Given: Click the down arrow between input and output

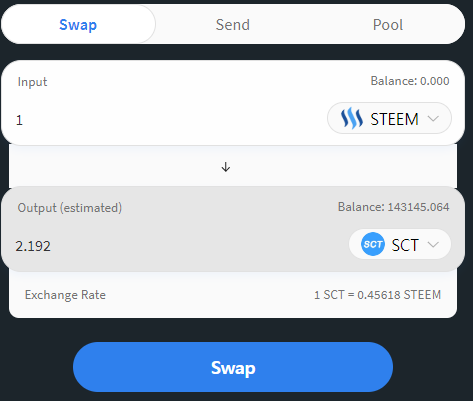Looking at the screenshot, I should pyautogui.click(x=226, y=167).
